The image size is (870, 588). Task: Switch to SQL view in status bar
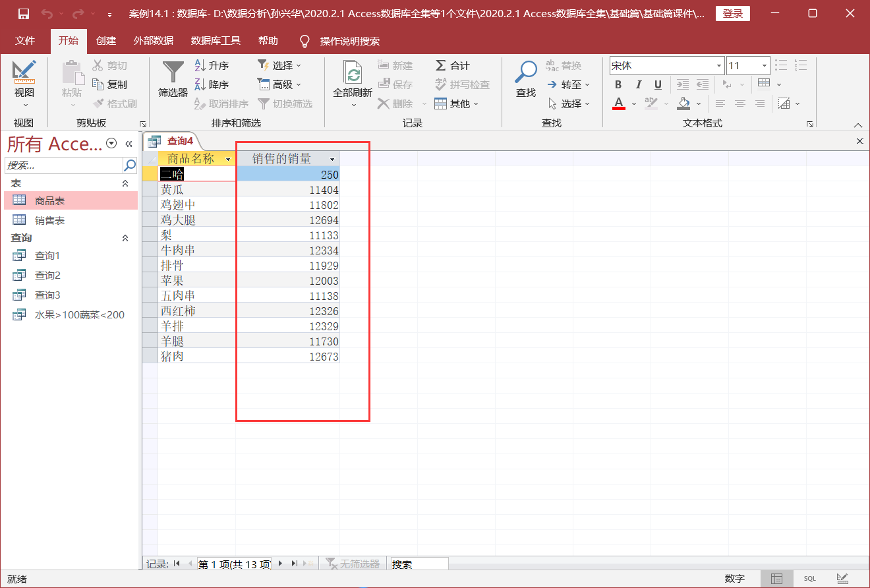tap(809, 579)
